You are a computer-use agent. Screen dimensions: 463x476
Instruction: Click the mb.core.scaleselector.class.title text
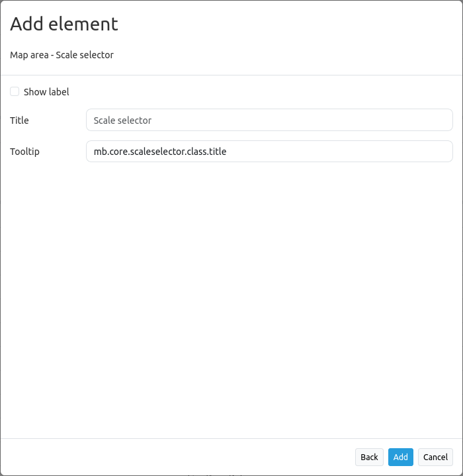[160, 152]
